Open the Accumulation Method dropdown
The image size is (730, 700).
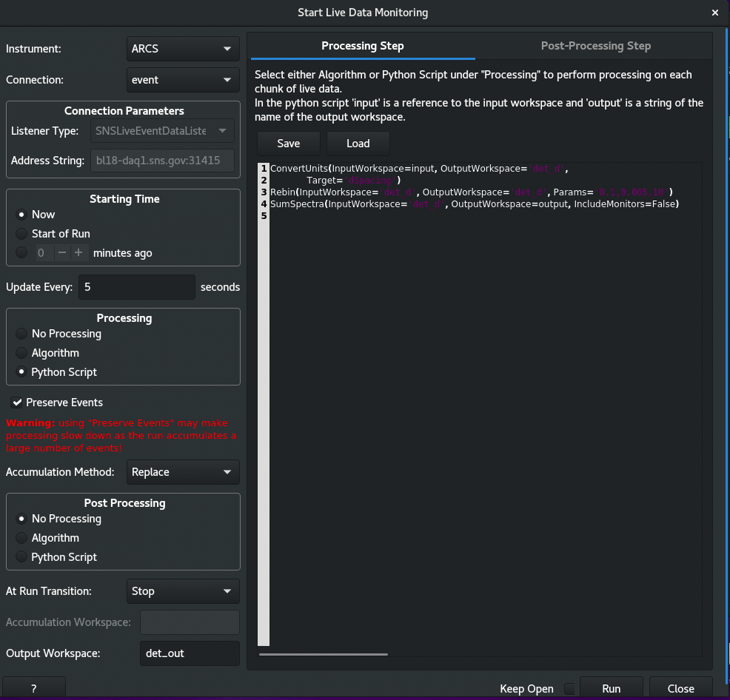tap(183, 472)
